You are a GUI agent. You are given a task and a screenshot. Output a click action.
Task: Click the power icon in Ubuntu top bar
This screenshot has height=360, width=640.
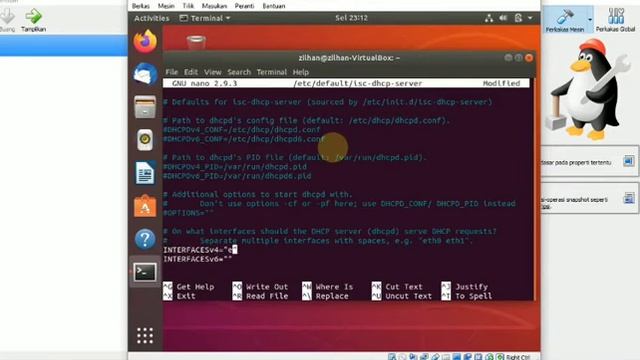518,18
